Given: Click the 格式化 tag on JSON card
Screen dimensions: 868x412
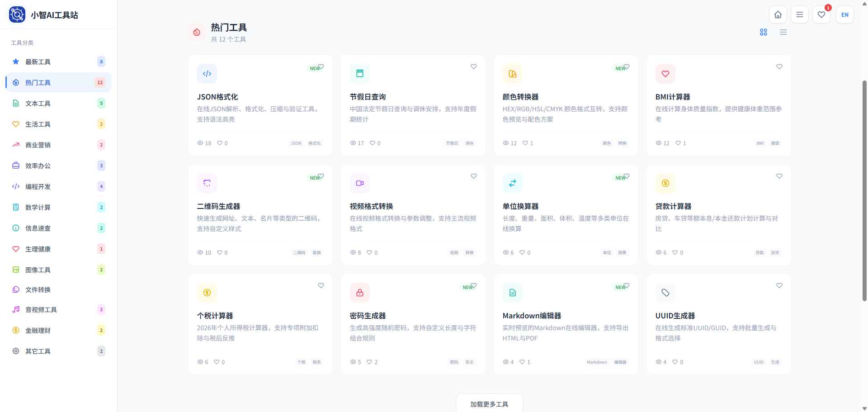Looking at the screenshot, I should click(315, 143).
